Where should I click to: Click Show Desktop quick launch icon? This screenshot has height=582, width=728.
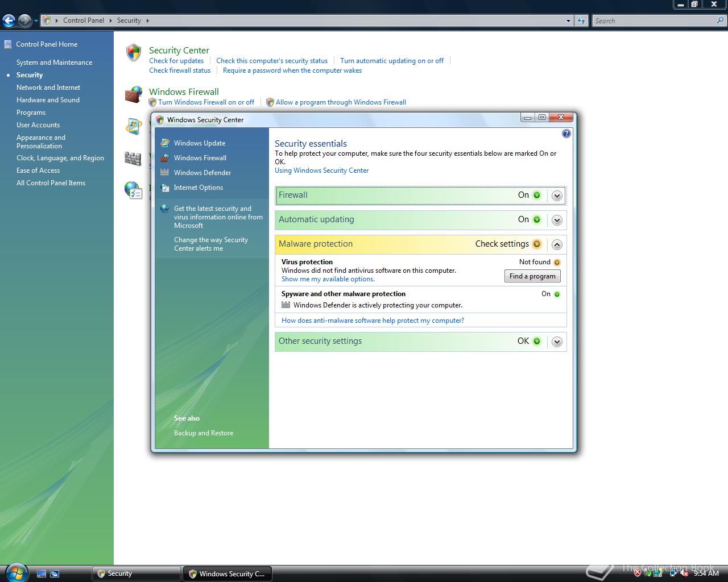(42, 574)
